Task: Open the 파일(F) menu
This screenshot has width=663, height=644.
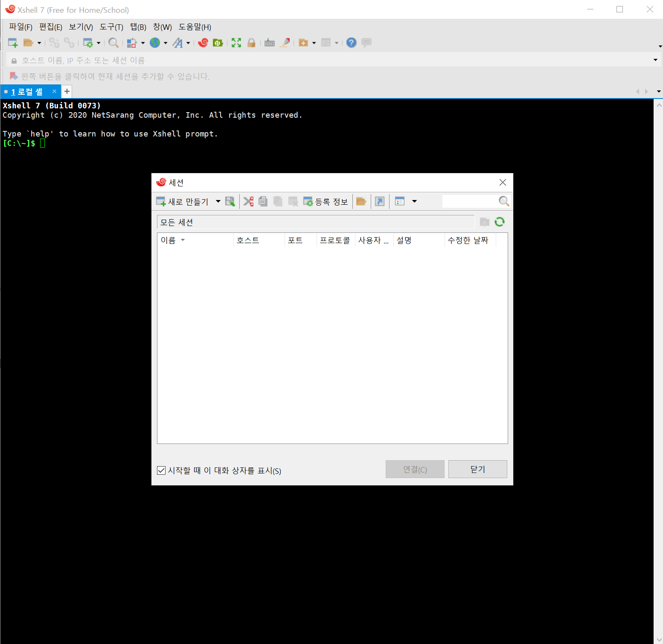Action: [20, 27]
